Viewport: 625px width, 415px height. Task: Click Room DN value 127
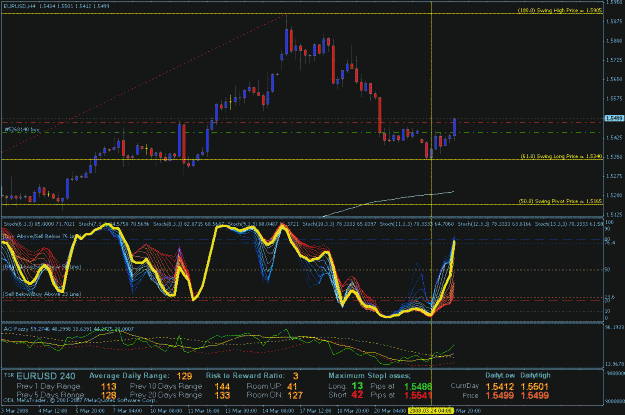point(295,395)
